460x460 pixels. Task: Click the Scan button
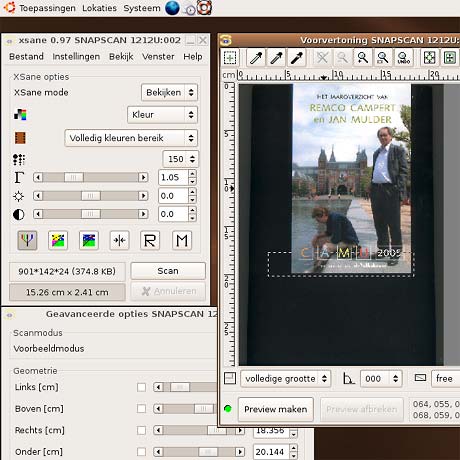168,271
